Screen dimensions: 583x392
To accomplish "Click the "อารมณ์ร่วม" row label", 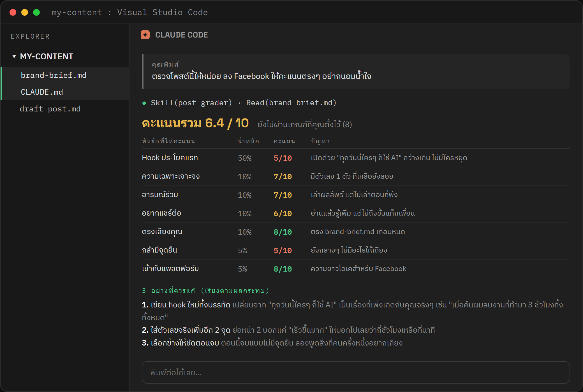I will point(160,195).
